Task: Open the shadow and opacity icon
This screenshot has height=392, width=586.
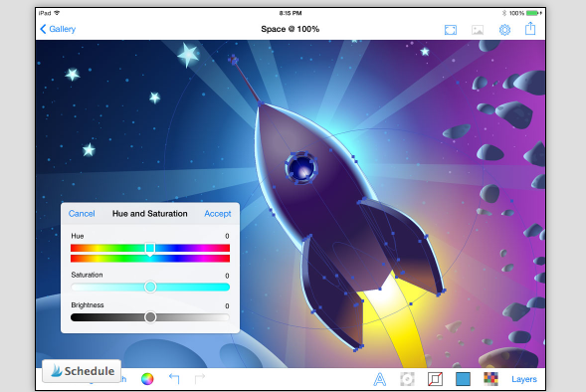Action: [x=407, y=379]
